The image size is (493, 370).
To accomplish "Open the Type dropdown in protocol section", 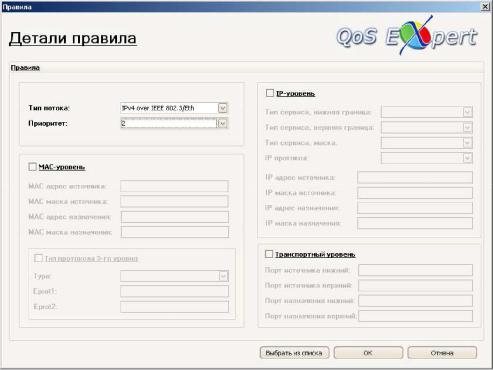I will [x=223, y=276].
